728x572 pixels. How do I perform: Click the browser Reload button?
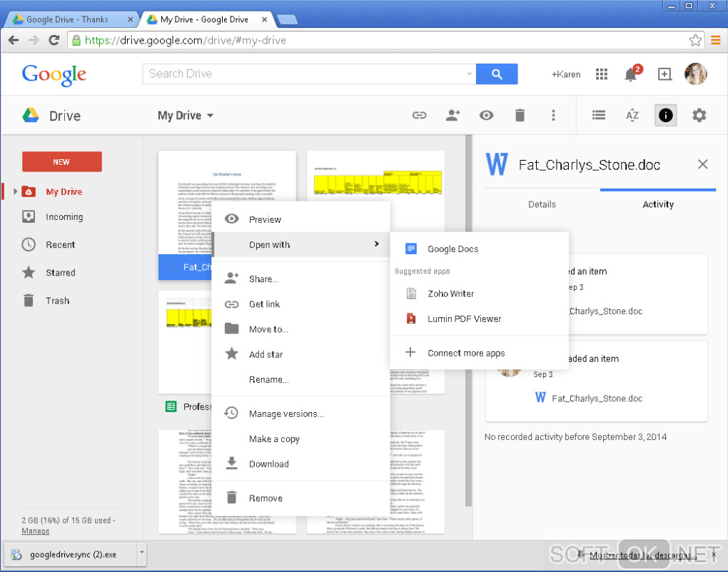click(x=54, y=41)
